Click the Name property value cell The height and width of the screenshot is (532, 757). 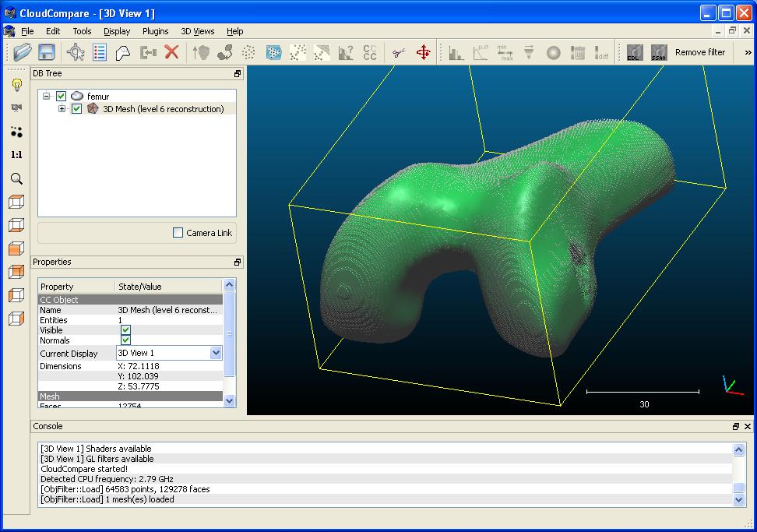pos(168,310)
